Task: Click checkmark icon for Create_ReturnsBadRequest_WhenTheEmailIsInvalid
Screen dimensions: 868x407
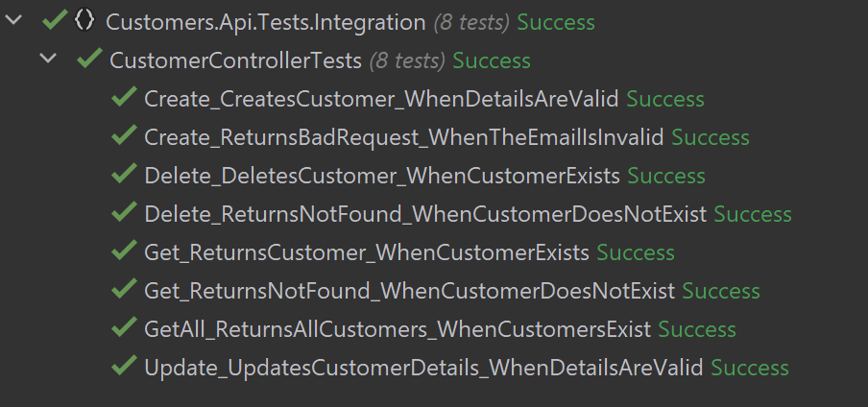Action: (124, 137)
